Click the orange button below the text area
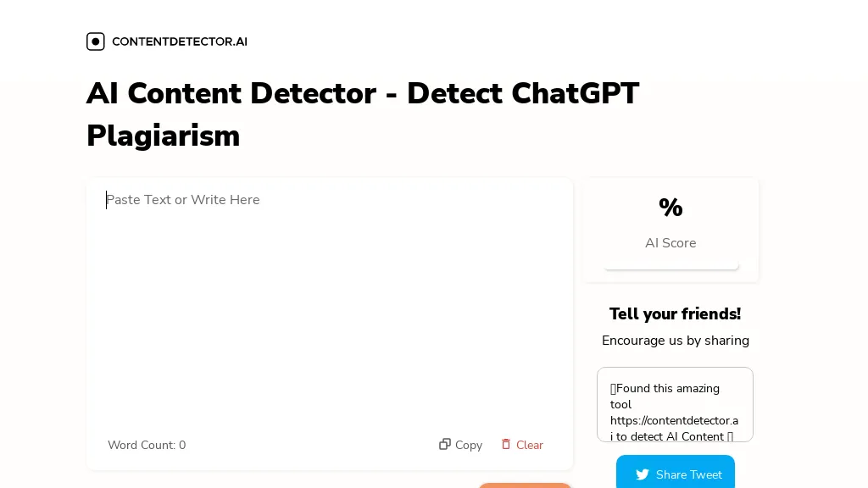The height and width of the screenshot is (488, 868). [x=525, y=485]
